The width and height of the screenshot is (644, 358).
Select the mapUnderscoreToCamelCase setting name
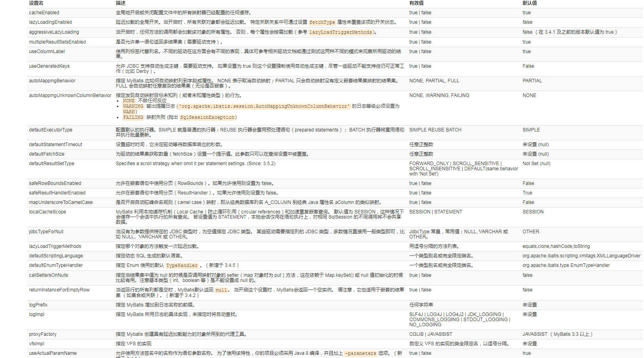[61, 202]
